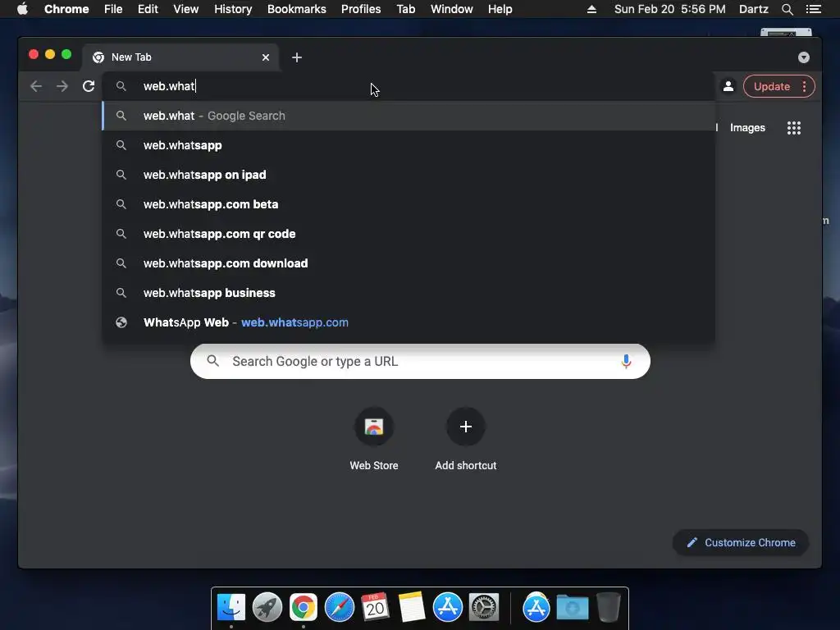840x630 pixels.
Task: Open the Apple menu
Action: [x=22, y=9]
